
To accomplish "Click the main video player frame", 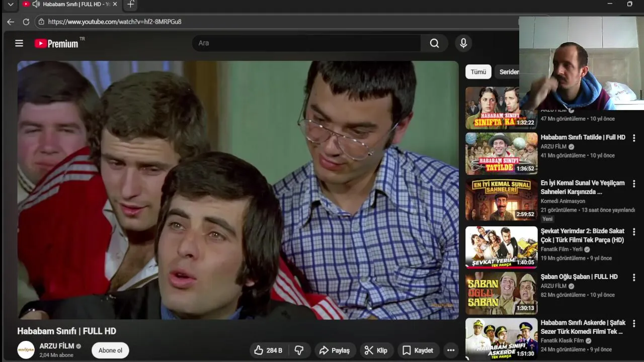I will pyautogui.click(x=238, y=190).
